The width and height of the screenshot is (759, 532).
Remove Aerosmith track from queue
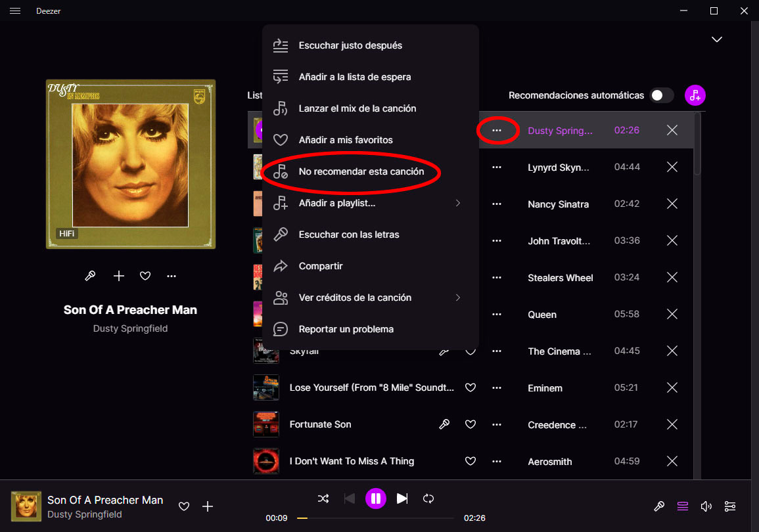point(672,461)
